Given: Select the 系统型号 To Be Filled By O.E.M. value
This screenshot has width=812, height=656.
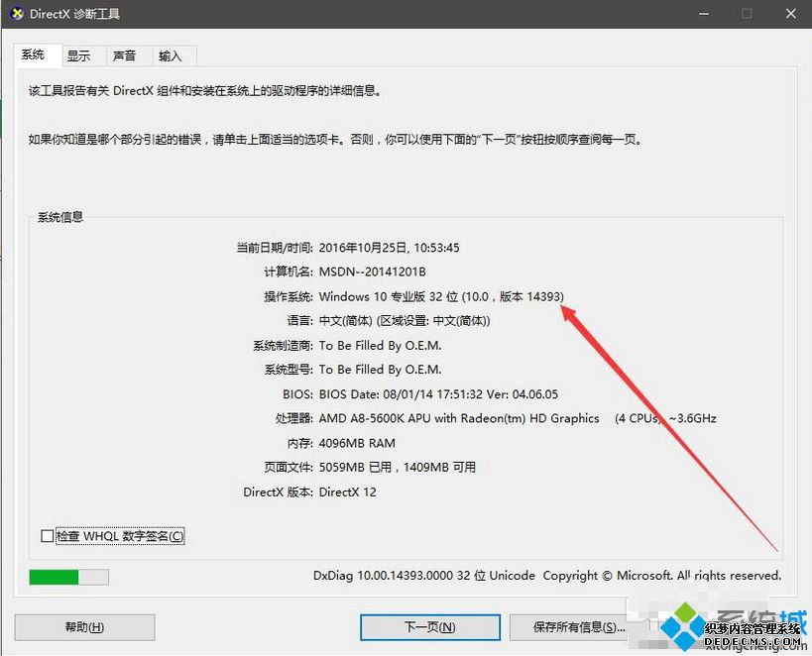Looking at the screenshot, I should click(380, 370).
